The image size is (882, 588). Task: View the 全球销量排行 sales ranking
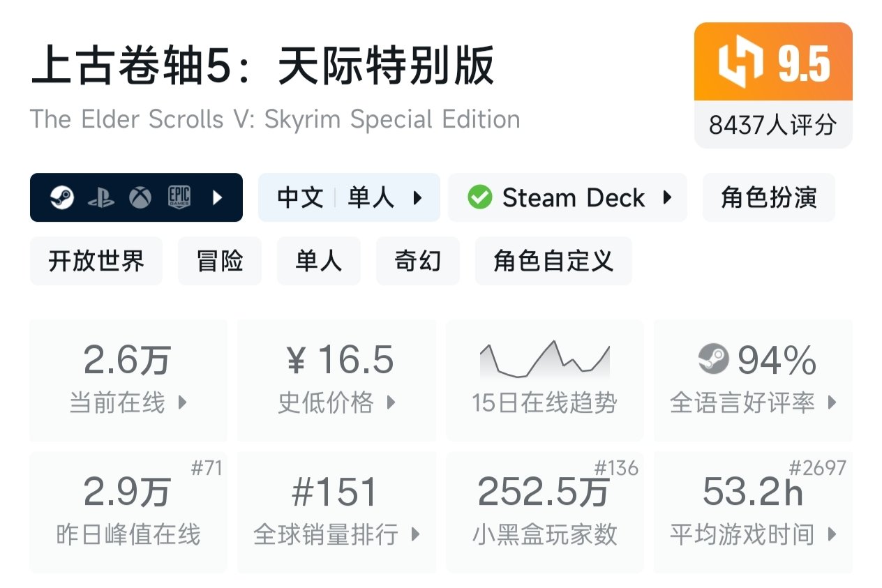337,513
